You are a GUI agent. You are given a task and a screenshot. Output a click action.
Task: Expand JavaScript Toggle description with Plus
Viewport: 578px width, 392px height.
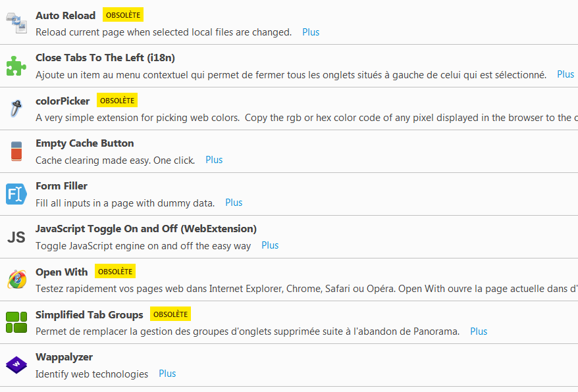click(x=270, y=245)
